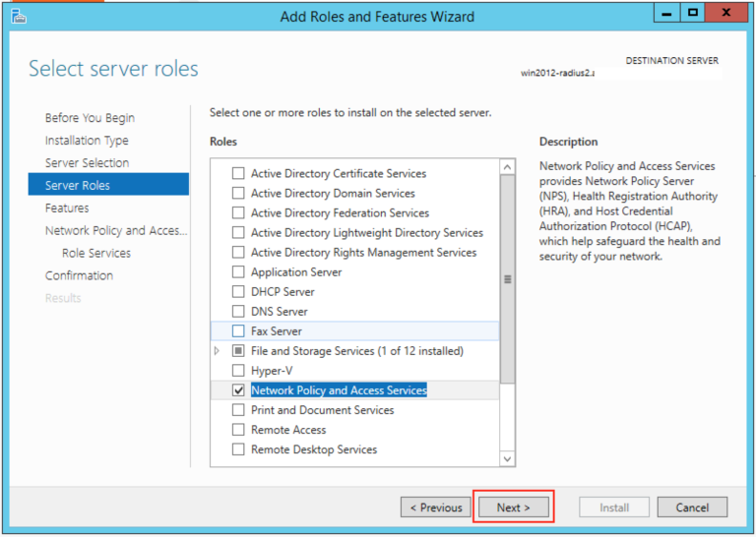Go to Role Services step
The image size is (756, 537).
(96, 254)
